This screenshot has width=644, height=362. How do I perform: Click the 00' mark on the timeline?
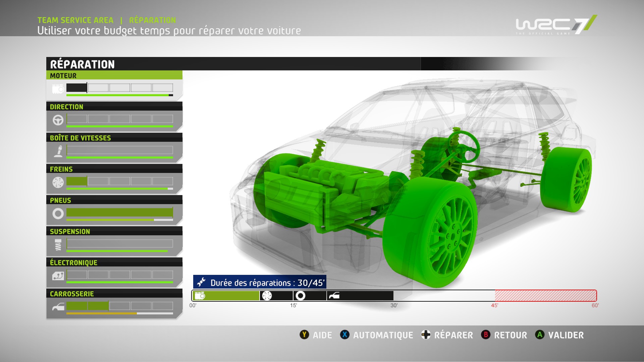(x=193, y=305)
